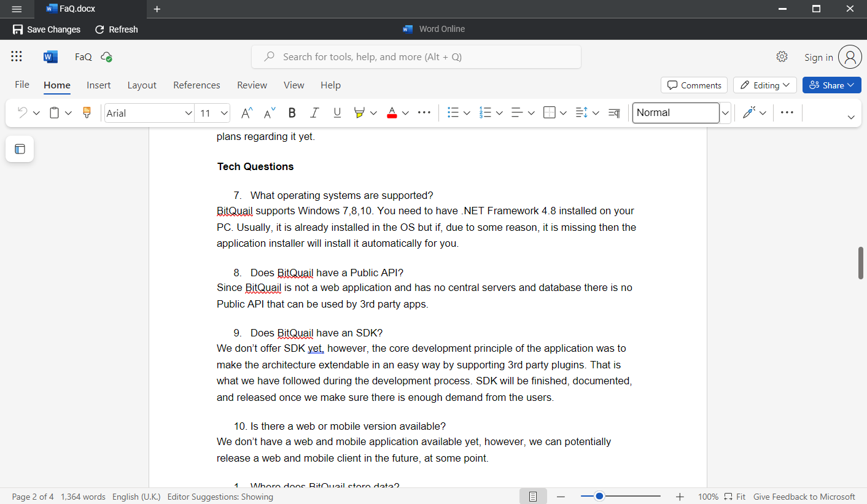Select the Normal style box
The height and width of the screenshot is (504, 867).
click(x=676, y=113)
